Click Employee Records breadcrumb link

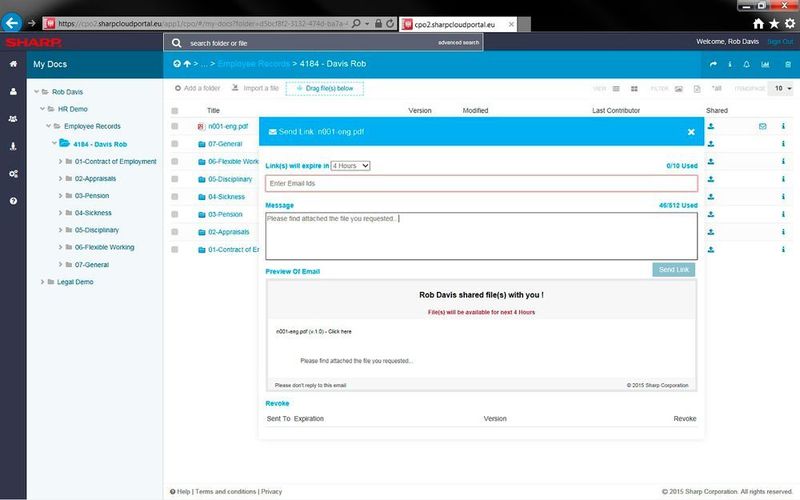pyautogui.click(x=254, y=64)
